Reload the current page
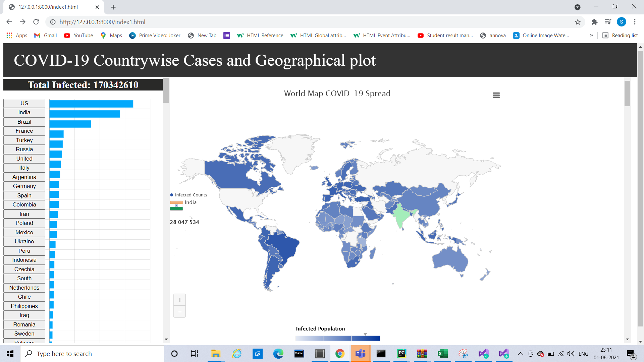This screenshot has width=644, height=362. pyautogui.click(x=36, y=22)
